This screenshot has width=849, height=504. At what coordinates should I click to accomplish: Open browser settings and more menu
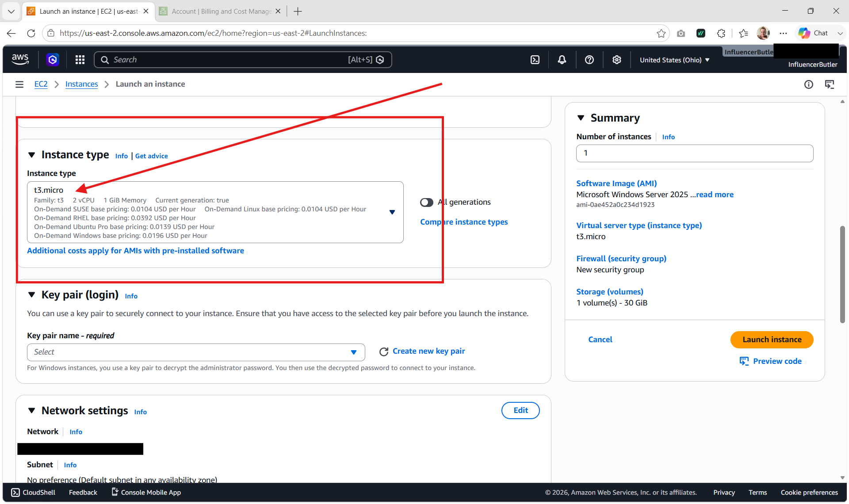[783, 33]
